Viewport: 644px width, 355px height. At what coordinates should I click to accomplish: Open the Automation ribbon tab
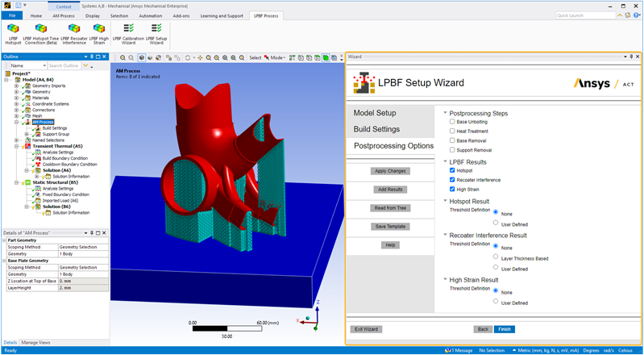tap(151, 15)
